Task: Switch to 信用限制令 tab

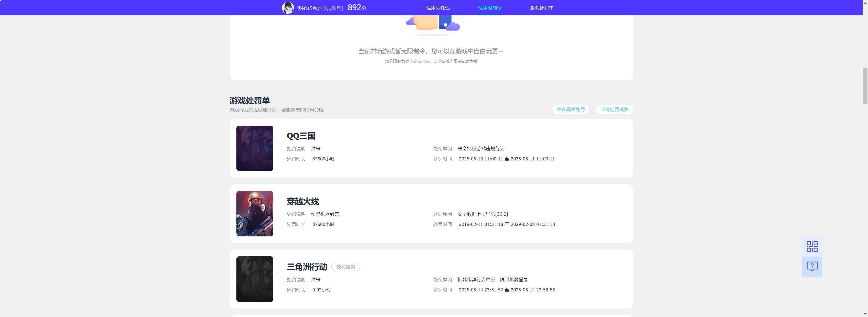Action: click(x=490, y=8)
